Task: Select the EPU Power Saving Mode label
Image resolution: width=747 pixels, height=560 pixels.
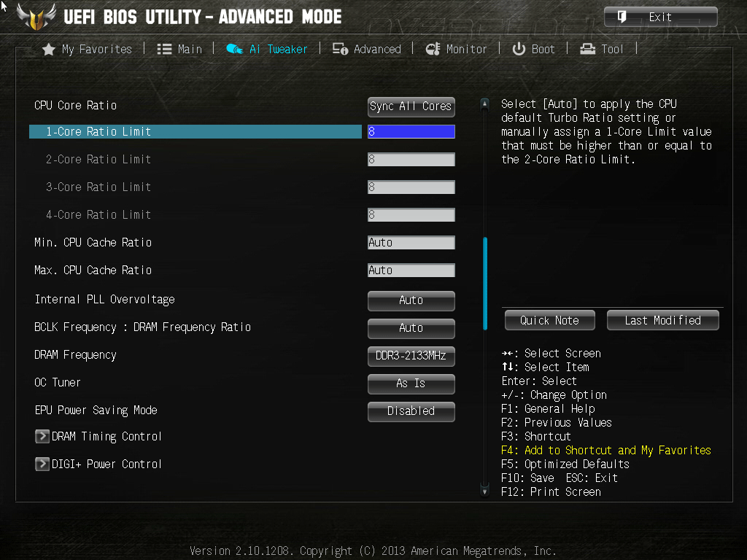Action: (96, 410)
